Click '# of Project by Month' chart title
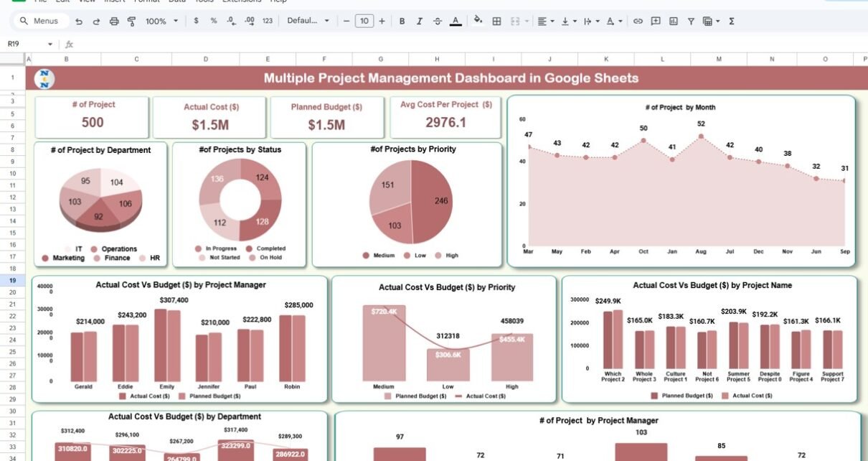868x461 pixels. (681, 107)
